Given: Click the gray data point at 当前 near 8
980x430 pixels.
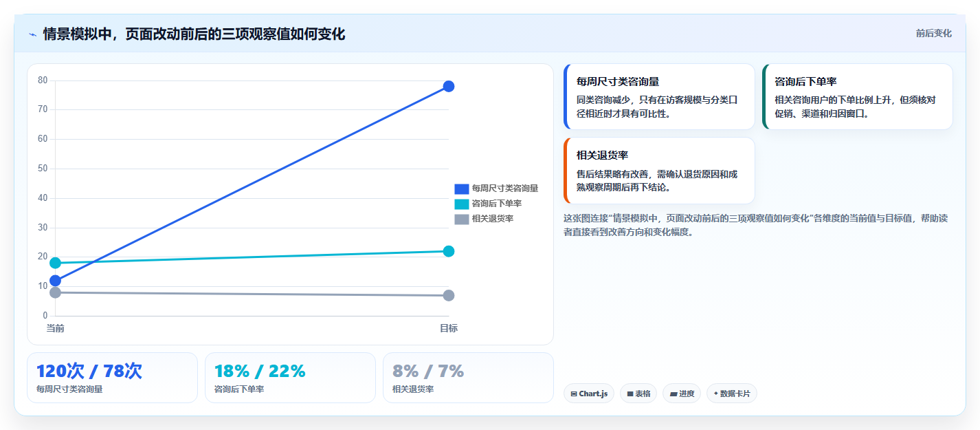Looking at the screenshot, I should click(55, 292).
